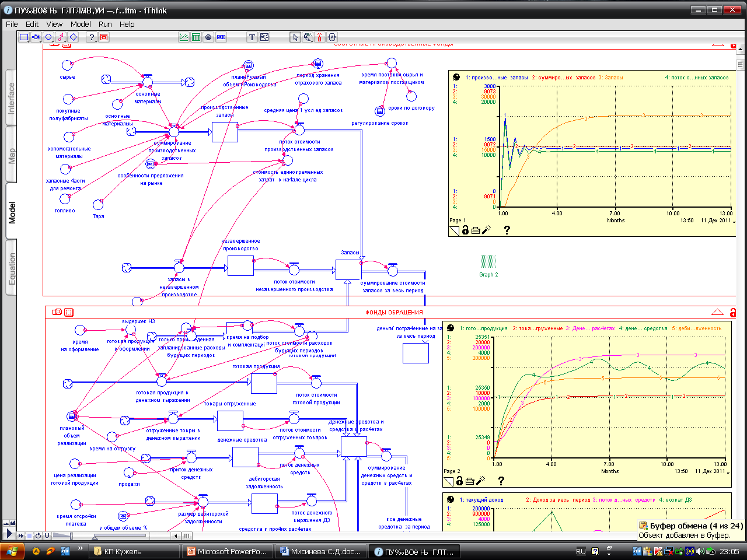This screenshot has height=560, width=747.
Task: Open help question mark on Page 1 graph
Action: (x=507, y=230)
